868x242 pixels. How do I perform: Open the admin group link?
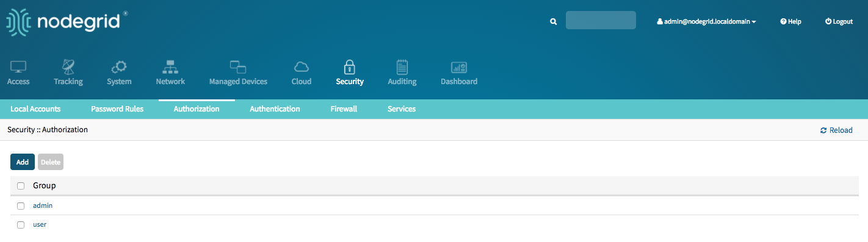coord(43,205)
